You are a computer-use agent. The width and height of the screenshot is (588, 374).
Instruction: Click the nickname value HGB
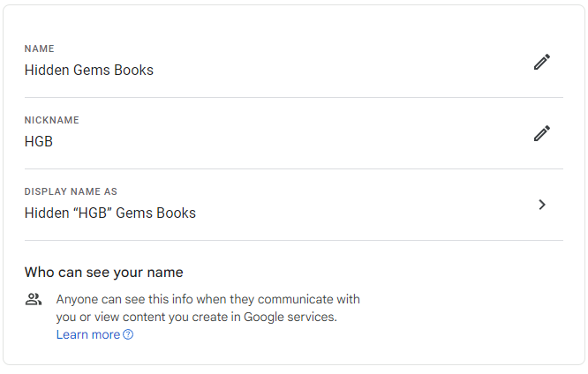coord(39,141)
